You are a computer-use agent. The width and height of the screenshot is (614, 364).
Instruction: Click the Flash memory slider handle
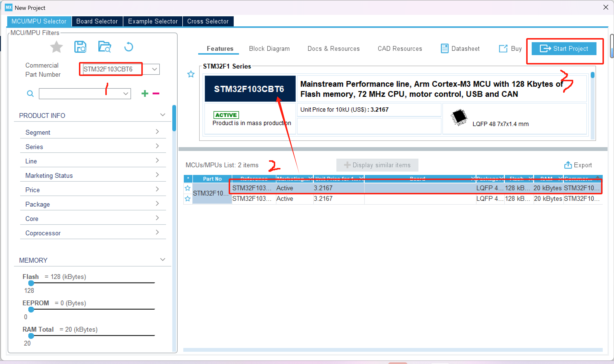coord(31,283)
